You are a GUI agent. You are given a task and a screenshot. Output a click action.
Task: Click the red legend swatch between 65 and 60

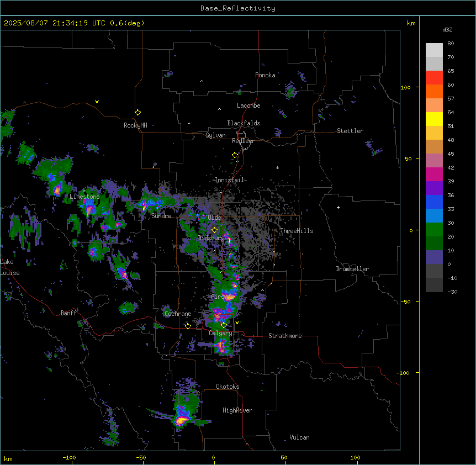[x=434, y=78]
